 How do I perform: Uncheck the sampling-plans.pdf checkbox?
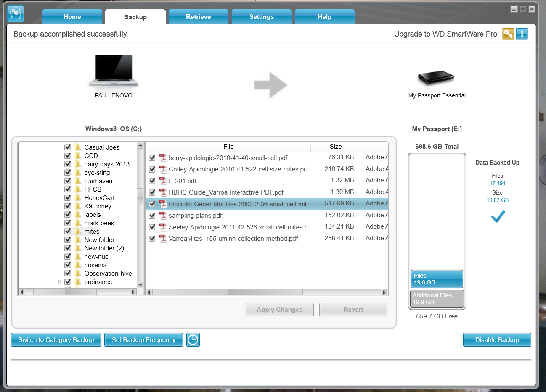click(x=152, y=215)
